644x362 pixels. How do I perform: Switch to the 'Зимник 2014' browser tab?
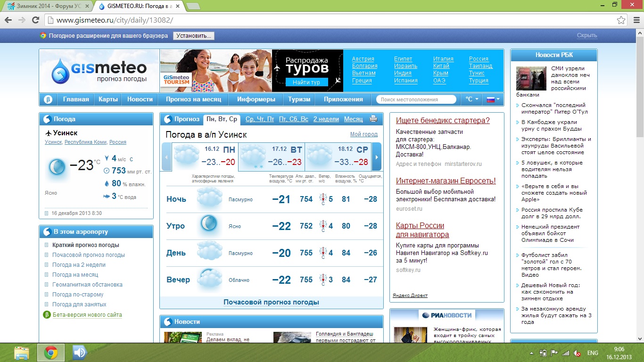[47, 6]
